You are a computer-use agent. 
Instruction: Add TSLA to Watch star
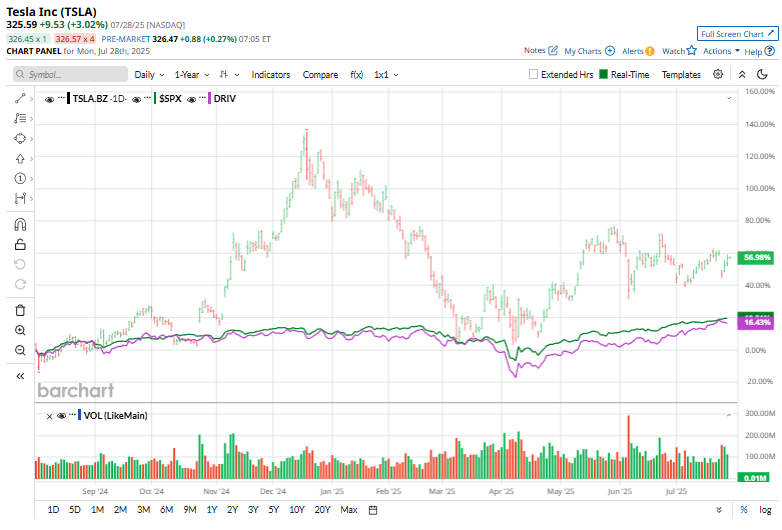click(691, 50)
